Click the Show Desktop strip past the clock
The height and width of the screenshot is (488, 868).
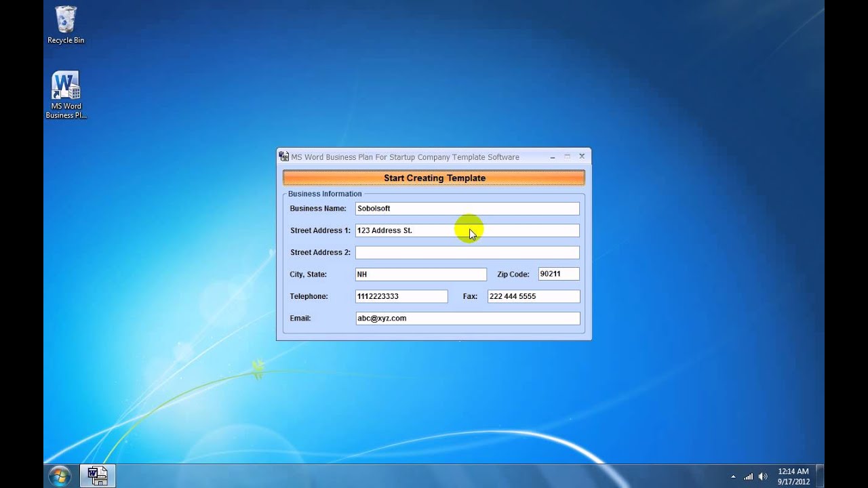(820, 476)
